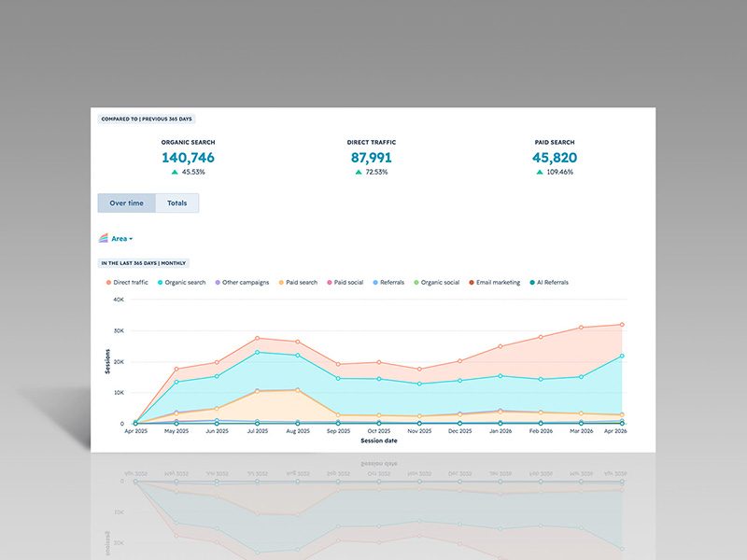Click the Feb 2026 axis label
Screen dimensions: 747x560
tap(541, 431)
